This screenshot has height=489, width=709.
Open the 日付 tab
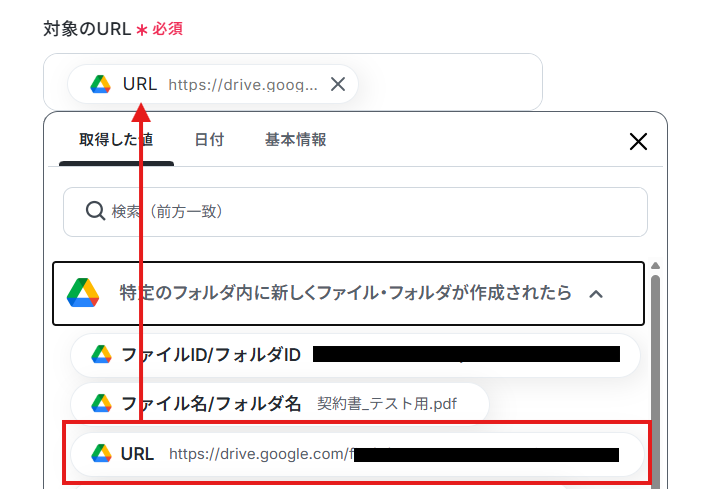click(209, 140)
